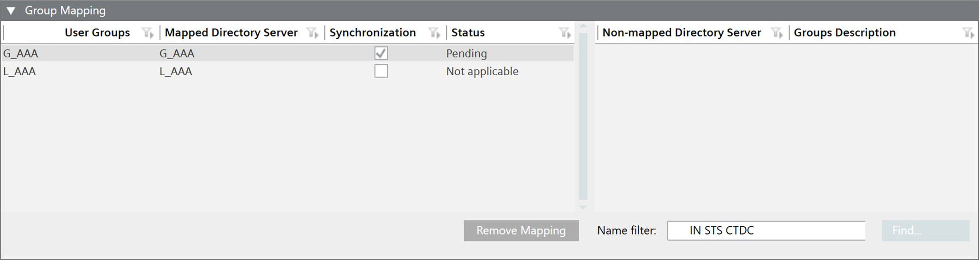The image size is (980, 260).
Task: Click the User Groups column filter icon
Action: [147, 33]
